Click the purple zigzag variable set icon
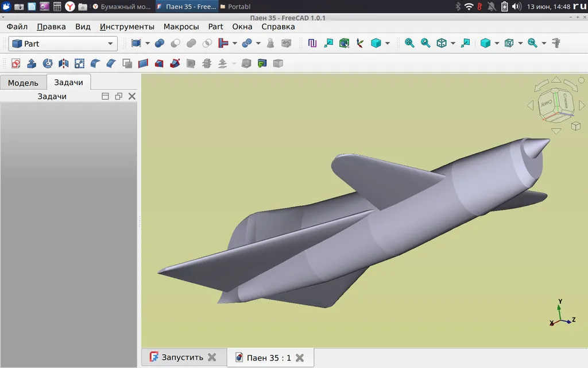 (x=312, y=43)
